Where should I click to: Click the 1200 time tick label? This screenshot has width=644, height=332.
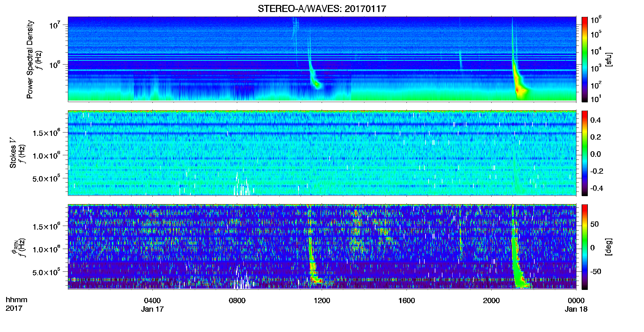pos(322,300)
